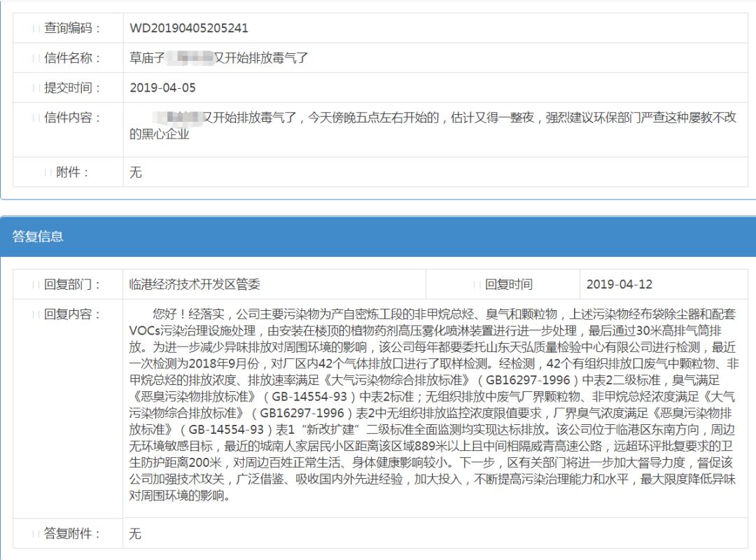The height and width of the screenshot is (560, 756).
Task: Click the reply text starting 您好！经落实
Action: 433,405
